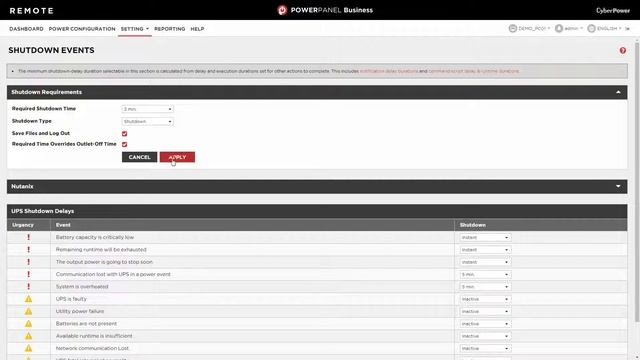
Task: Click the urgency icon for Remaining runtime will be exhausted
Action: click(x=29, y=249)
